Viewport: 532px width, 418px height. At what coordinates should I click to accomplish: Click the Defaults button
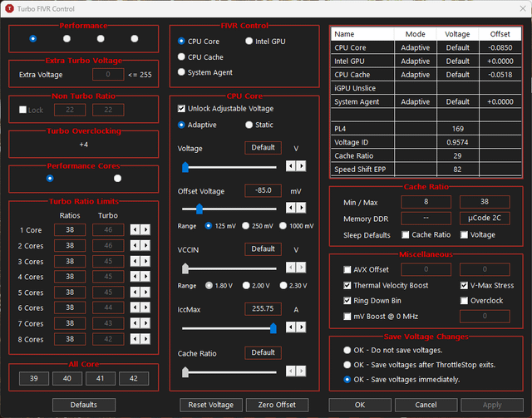pos(84,405)
